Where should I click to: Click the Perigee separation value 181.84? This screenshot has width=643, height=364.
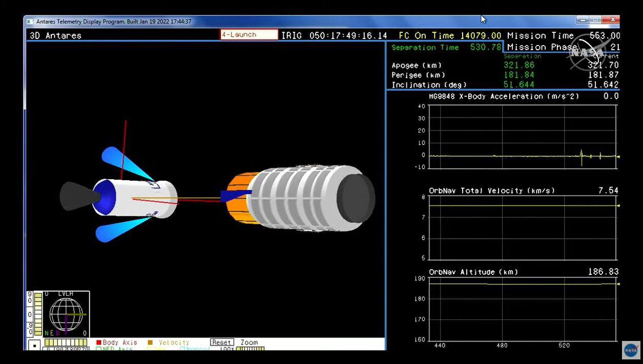click(519, 75)
